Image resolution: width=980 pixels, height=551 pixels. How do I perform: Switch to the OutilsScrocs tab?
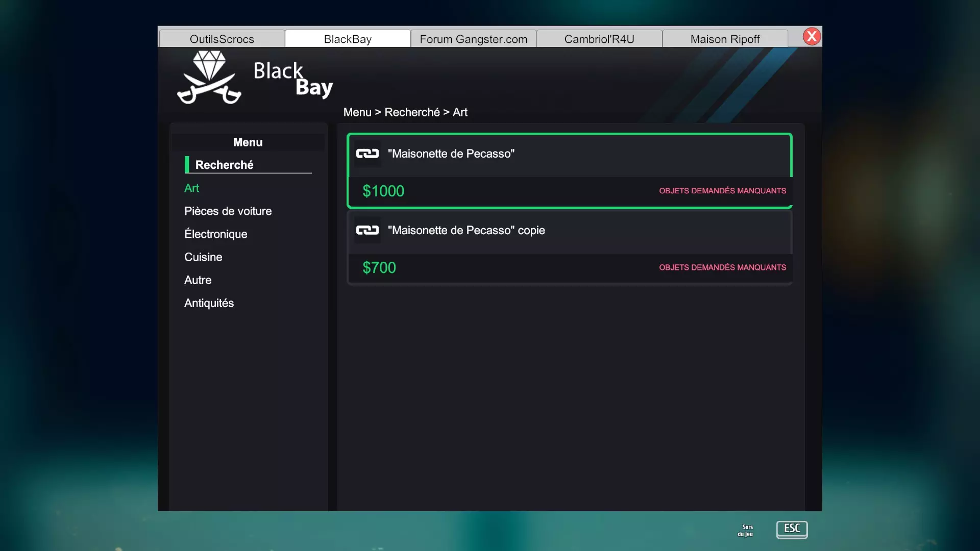click(222, 39)
